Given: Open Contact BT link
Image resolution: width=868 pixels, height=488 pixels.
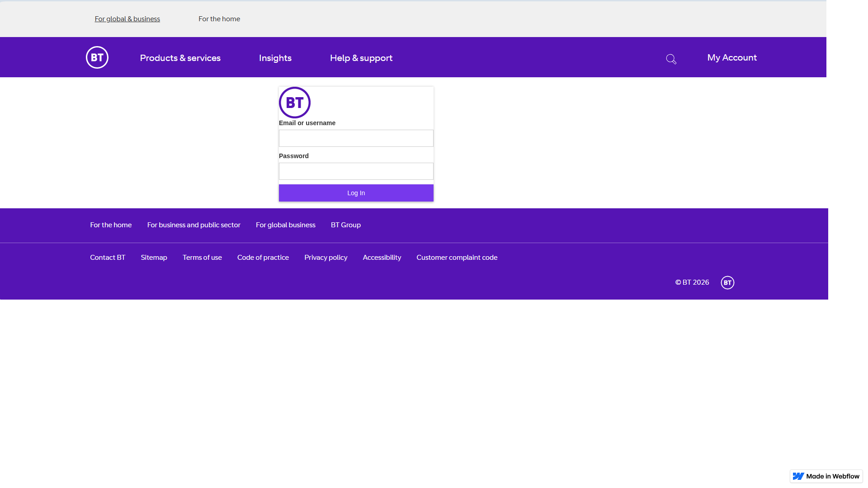Looking at the screenshot, I should coord(108,257).
